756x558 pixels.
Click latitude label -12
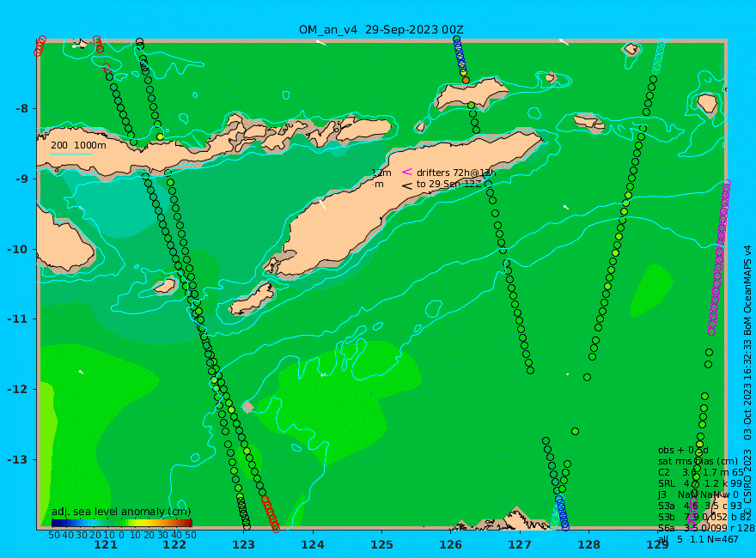point(18,390)
